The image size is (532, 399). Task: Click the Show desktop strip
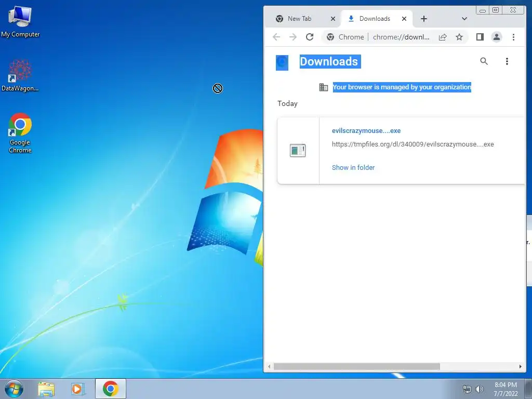pos(528,389)
